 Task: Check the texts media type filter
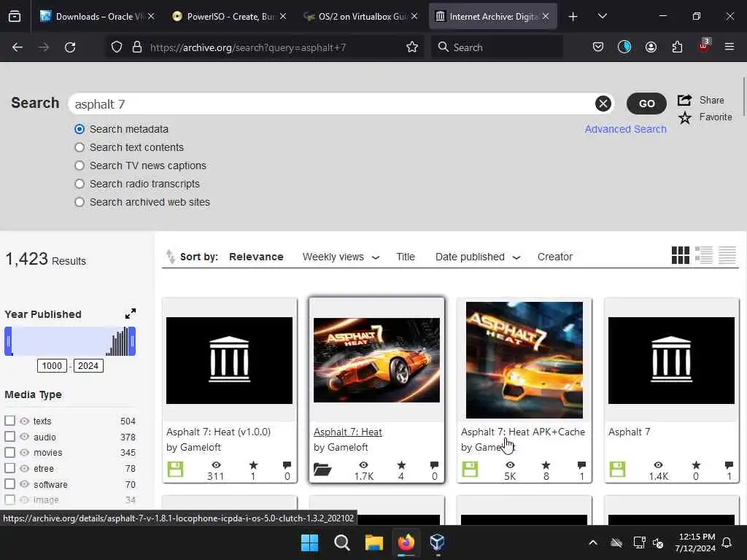tap(9, 421)
